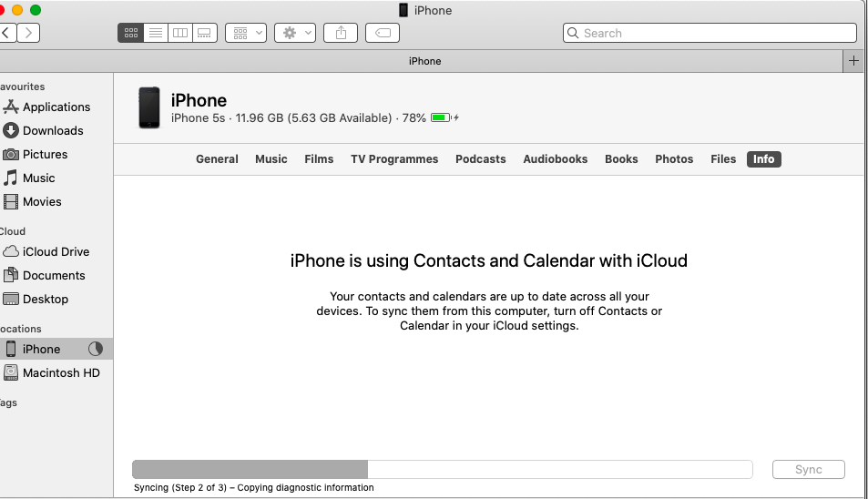Open the group-by arrangement dropdown
This screenshot has width=868, height=499.
coord(246,33)
